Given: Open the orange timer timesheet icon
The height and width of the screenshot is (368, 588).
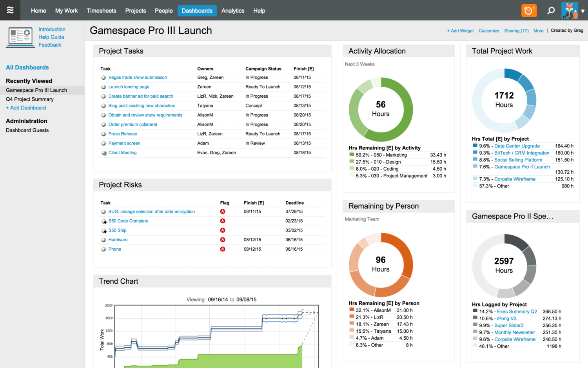Looking at the screenshot, I should [x=529, y=11].
